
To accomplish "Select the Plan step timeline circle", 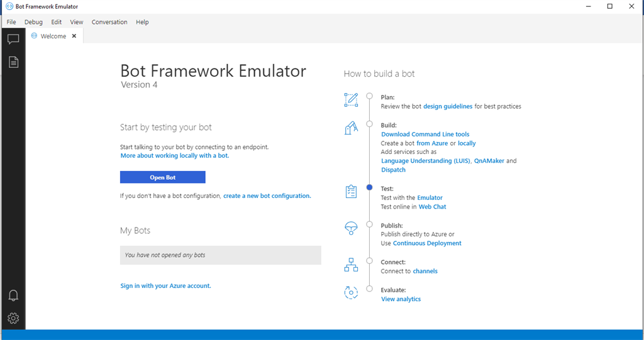I will click(369, 96).
